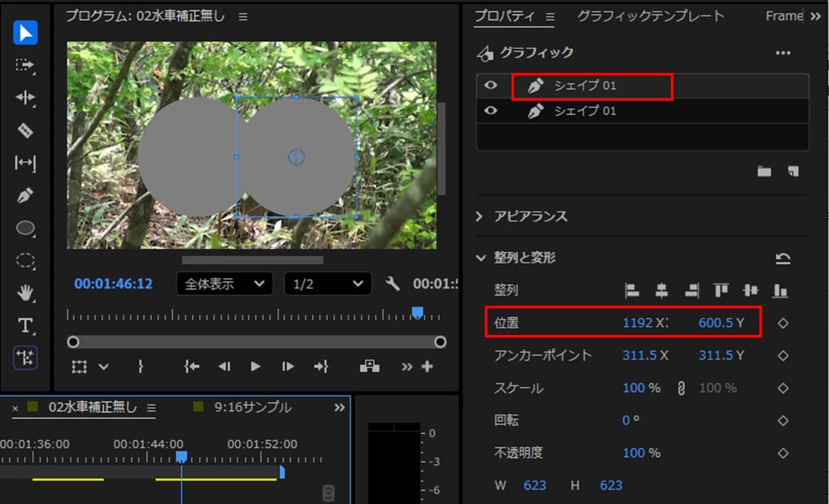829x504 pixels.
Task: Hide the top シェイプ 01 layer
Action: [x=491, y=85]
